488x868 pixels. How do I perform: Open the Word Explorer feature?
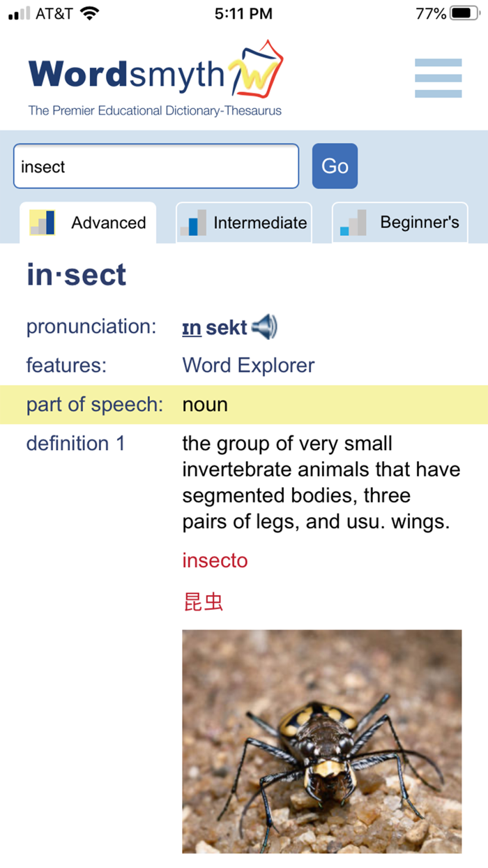pos(247,365)
